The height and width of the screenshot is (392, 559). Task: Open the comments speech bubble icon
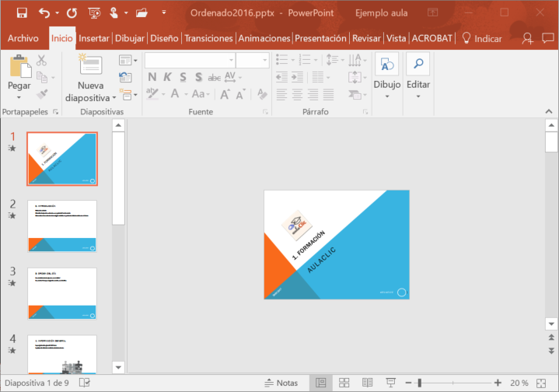click(548, 38)
